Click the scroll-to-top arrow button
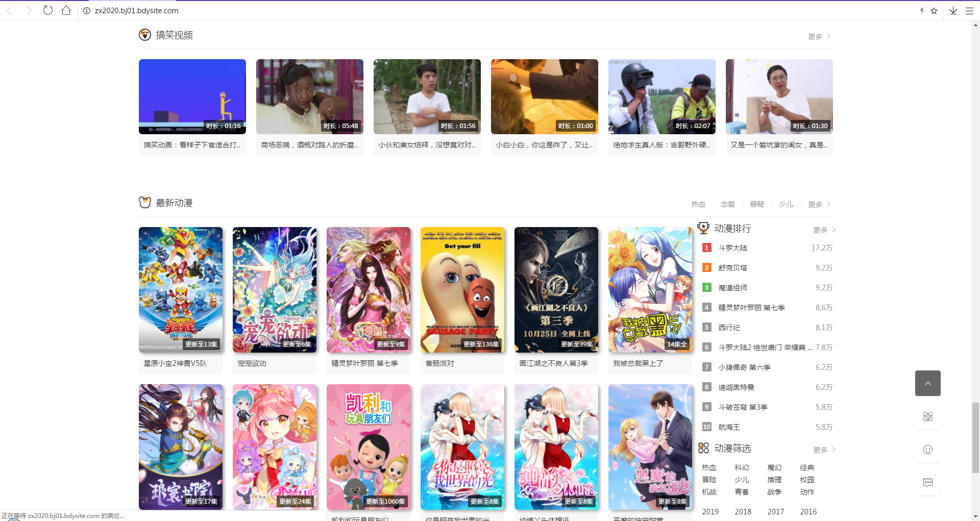The height and width of the screenshot is (521, 980). 927,383
